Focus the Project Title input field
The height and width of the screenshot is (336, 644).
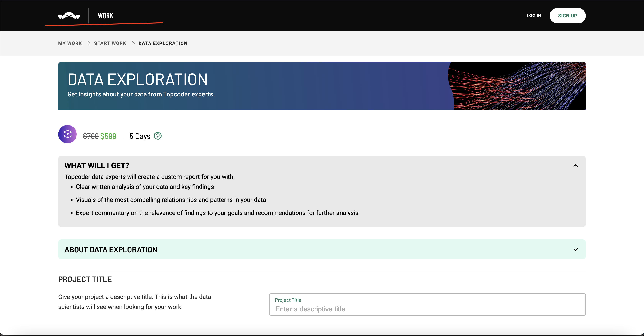[427, 309]
